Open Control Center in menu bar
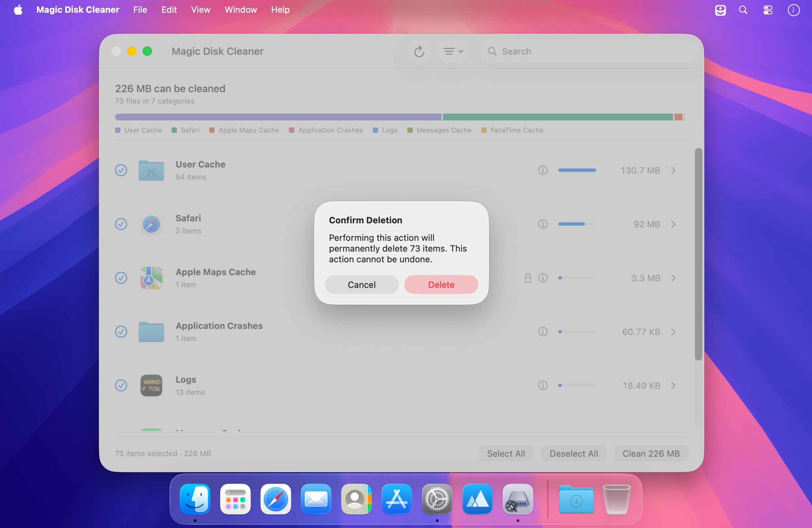Viewport: 812px width, 528px height. (x=768, y=10)
